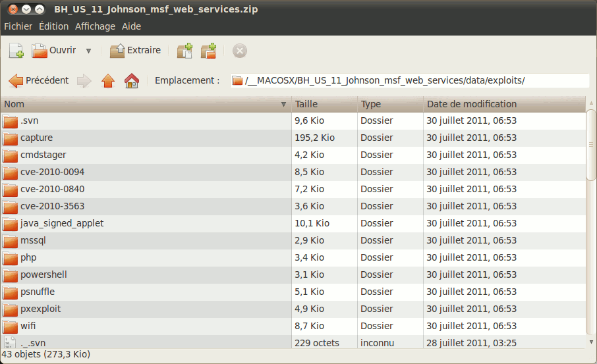Click the stop operation icon

[240, 51]
